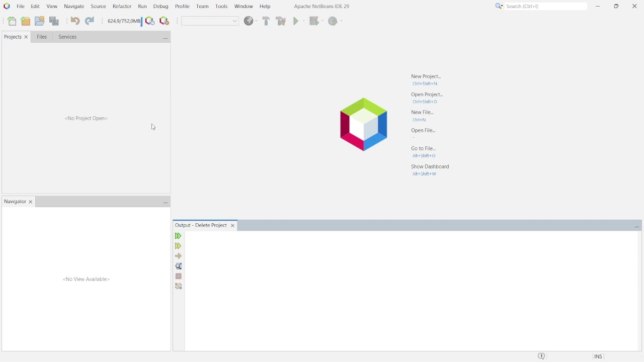Click the magnifier icon in Output sidebar
Screen dimensions: 644x362
coord(179,266)
